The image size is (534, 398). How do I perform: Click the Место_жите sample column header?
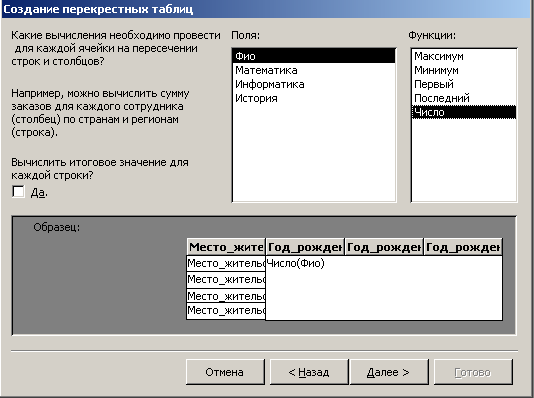[226, 247]
